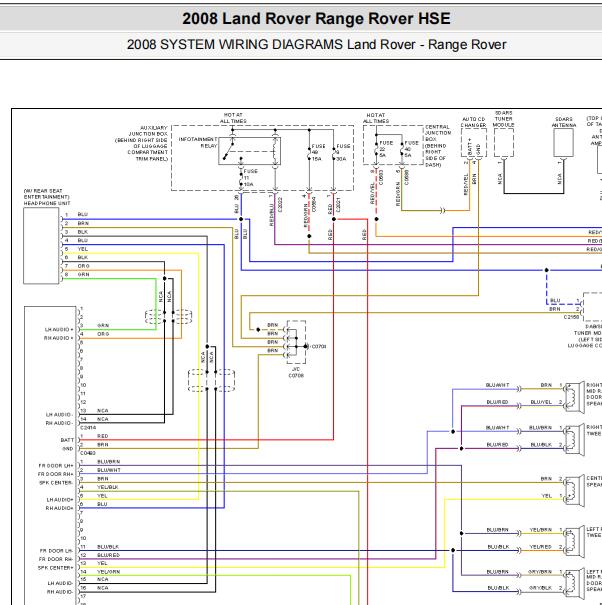Viewport: 602px width, 605px height.
Task: Click the 'ORG' label at headphone pin 7
Action: (x=83, y=266)
